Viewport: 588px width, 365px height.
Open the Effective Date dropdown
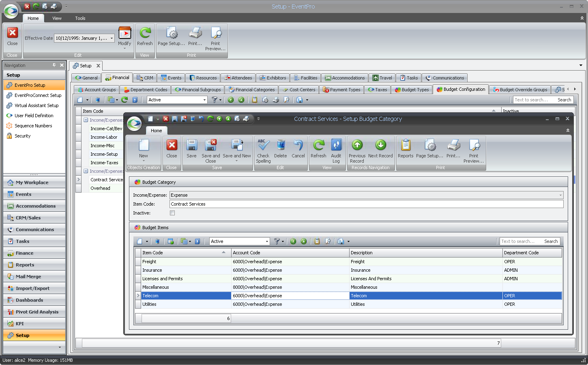click(x=112, y=38)
